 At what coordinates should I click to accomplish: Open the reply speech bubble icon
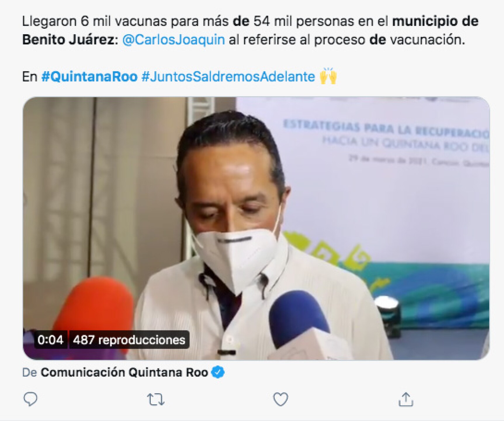30,399
